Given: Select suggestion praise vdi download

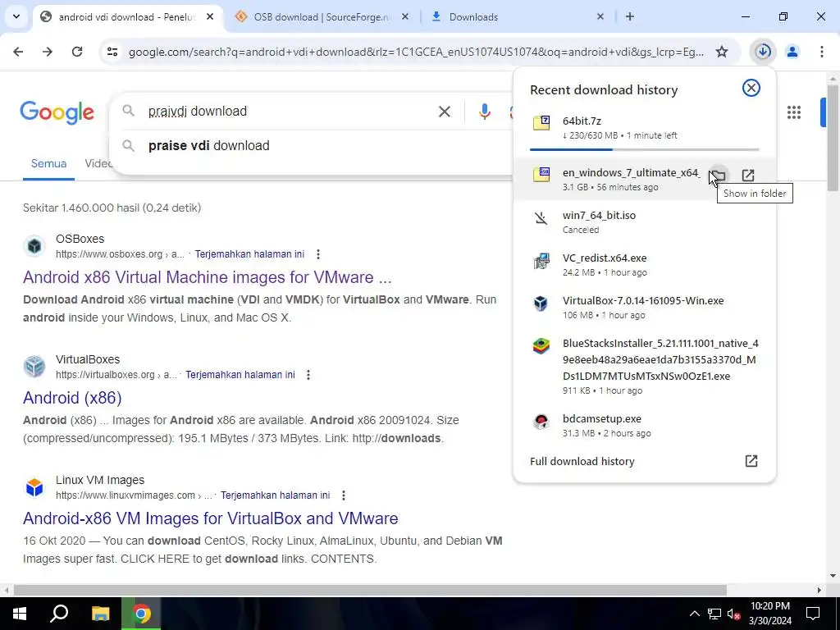Looking at the screenshot, I should (209, 146).
